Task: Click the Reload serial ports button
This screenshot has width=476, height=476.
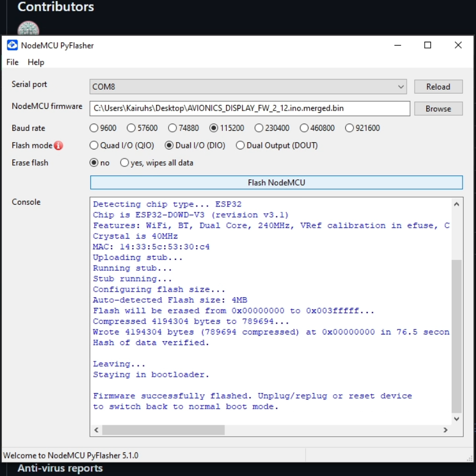Action: click(x=438, y=87)
